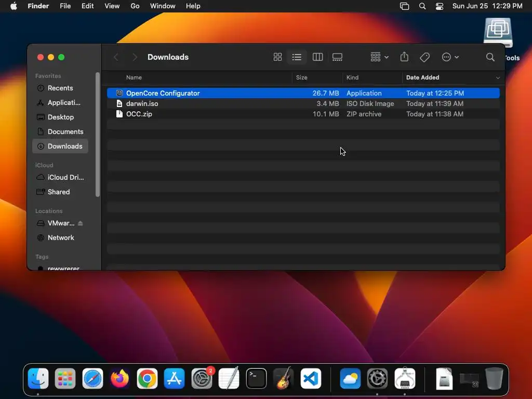Click the Finder window search icon

coord(490,57)
